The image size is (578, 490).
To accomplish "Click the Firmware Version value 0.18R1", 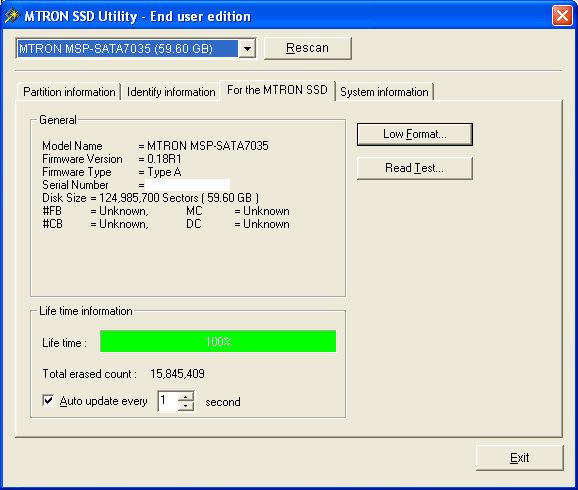I will pyautogui.click(x=164, y=159).
